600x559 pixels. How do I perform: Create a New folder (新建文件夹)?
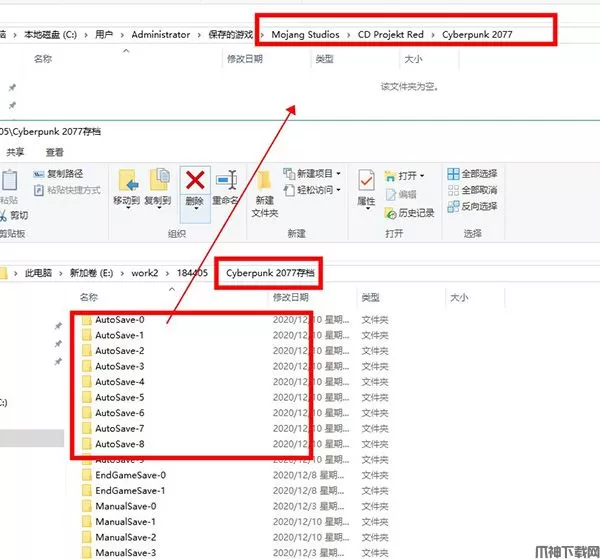[265, 194]
